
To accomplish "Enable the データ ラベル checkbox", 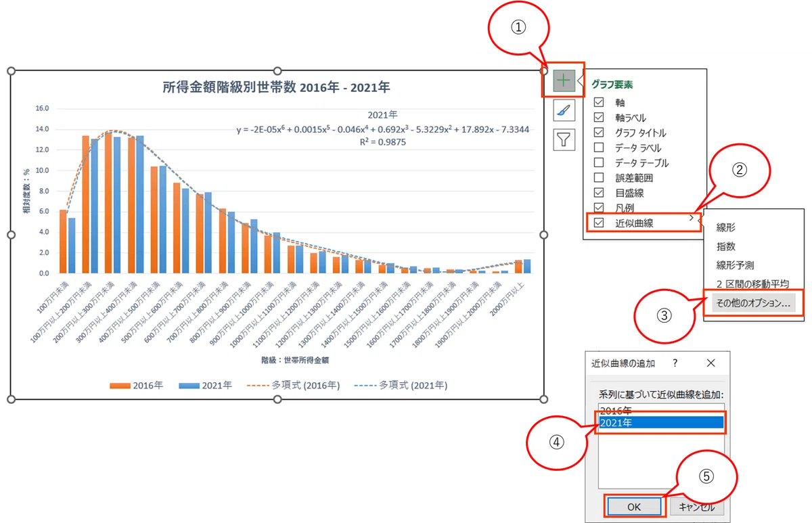I will 598,147.
